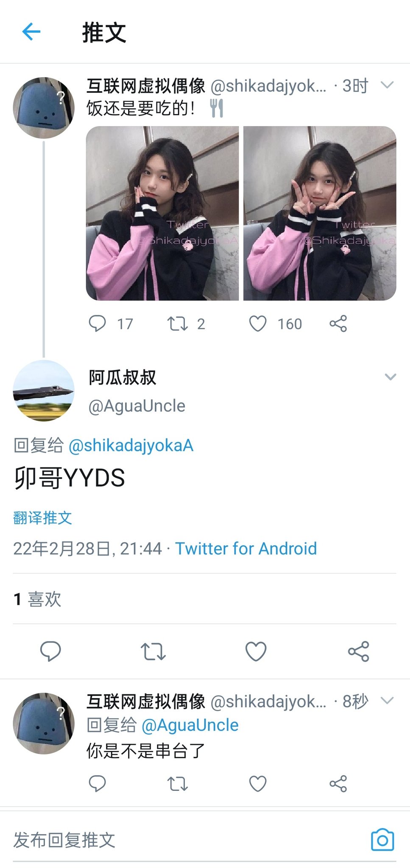410x868 pixels.
Task: Like the 卵哥YYDS tweet
Action: [x=256, y=651]
